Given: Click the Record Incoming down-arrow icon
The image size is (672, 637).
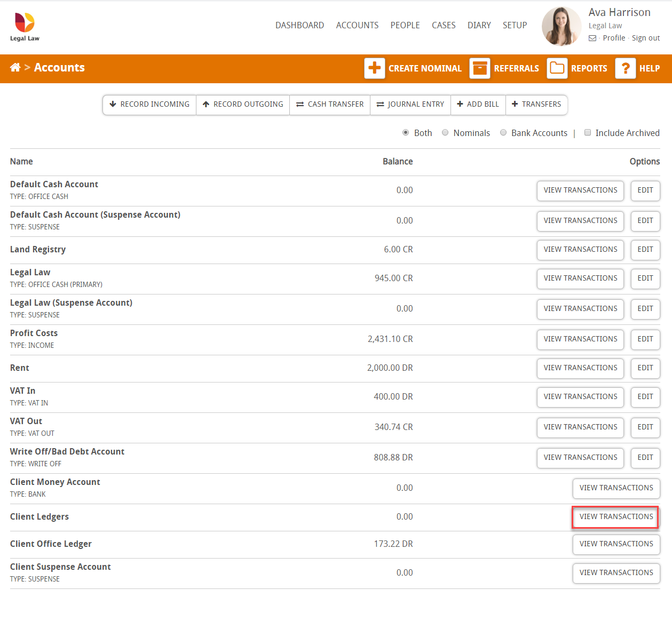Looking at the screenshot, I should 113,104.
